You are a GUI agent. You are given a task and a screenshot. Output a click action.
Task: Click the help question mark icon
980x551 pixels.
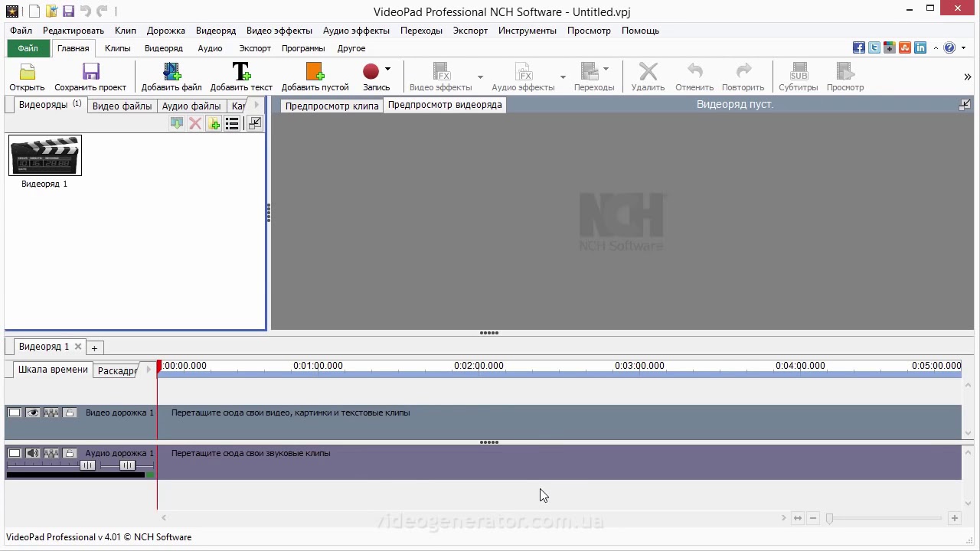(949, 47)
